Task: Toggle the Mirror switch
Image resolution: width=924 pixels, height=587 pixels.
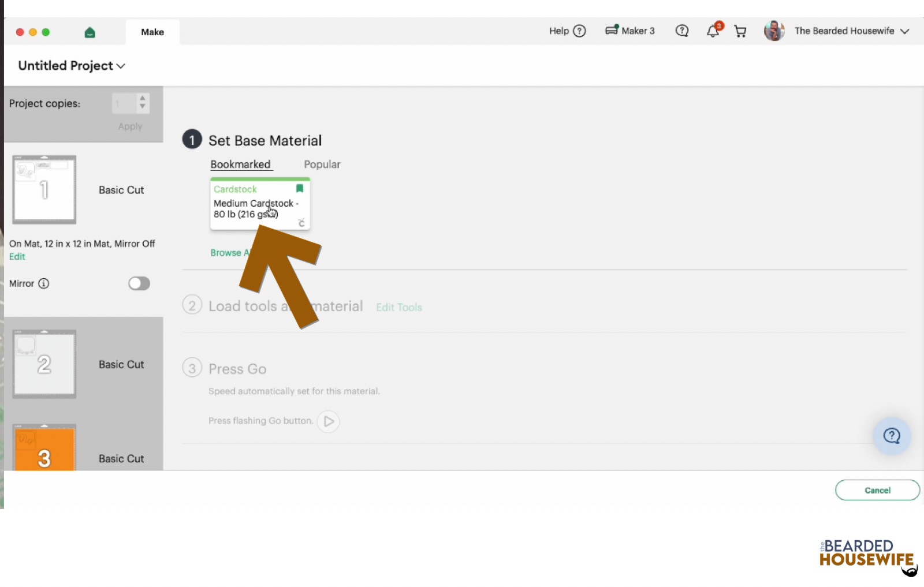Action: tap(139, 283)
